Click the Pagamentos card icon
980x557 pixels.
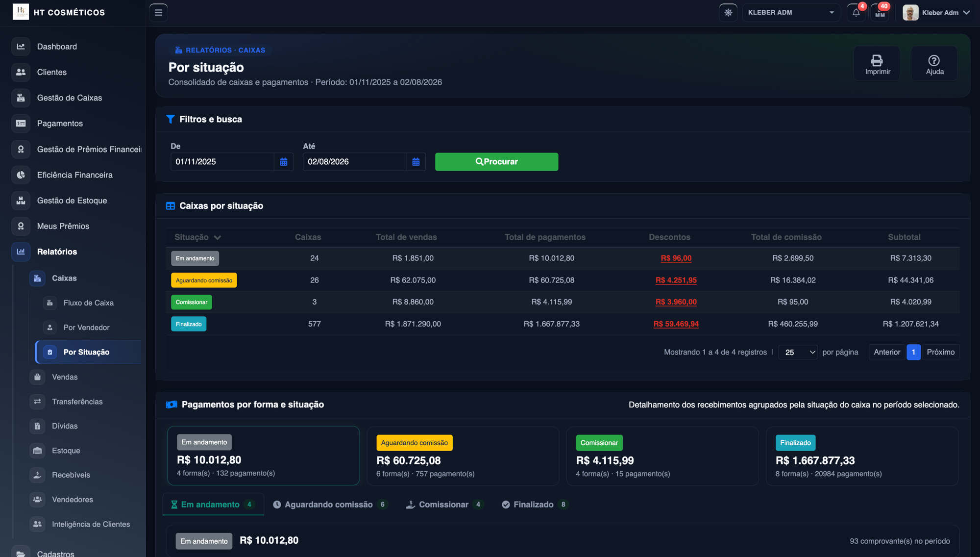21,124
